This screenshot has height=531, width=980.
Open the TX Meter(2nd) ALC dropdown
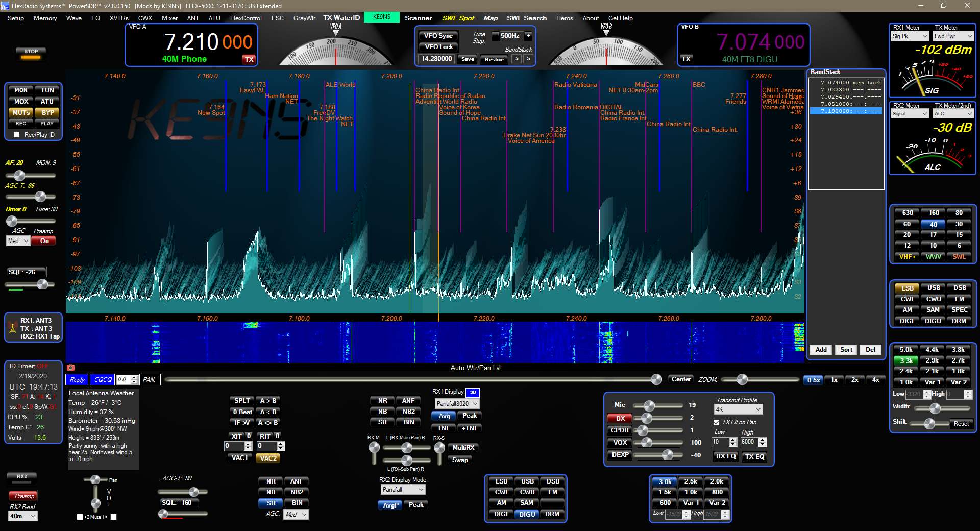(x=953, y=114)
